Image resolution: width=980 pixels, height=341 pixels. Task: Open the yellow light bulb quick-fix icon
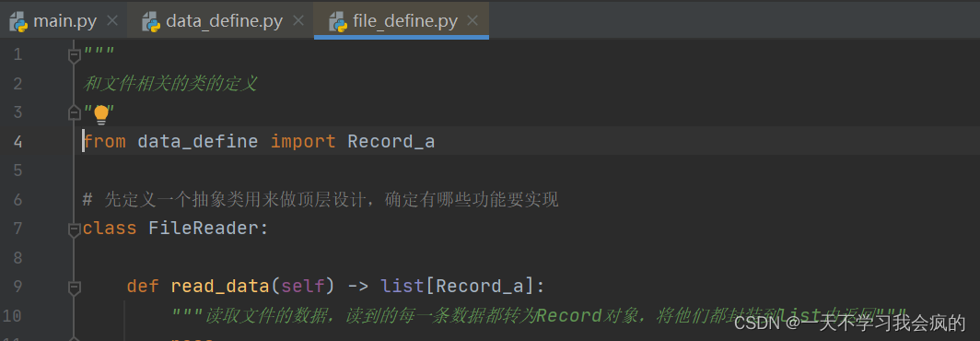click(x=100, y=114)
